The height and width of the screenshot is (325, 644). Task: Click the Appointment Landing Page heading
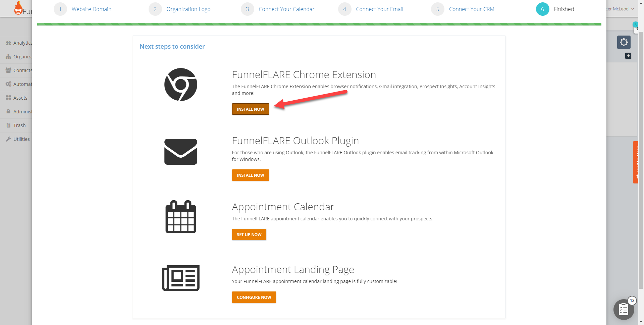(293, 270)
